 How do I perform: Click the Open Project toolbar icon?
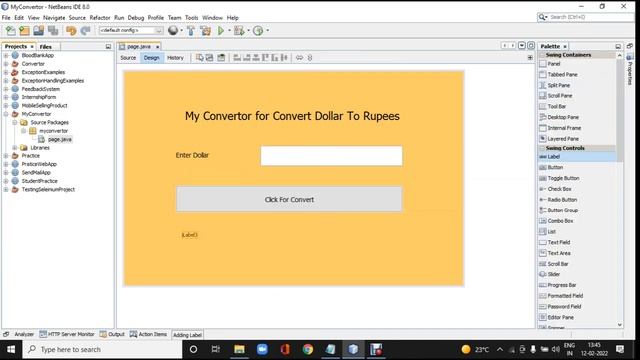pyautogui.click(x=39, y=31)
